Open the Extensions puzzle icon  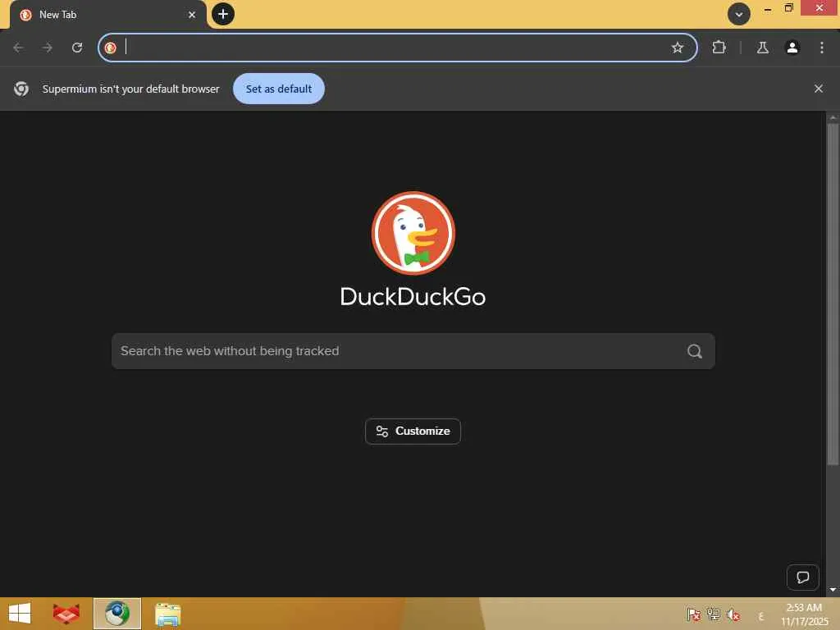click(x=719, y=48)
